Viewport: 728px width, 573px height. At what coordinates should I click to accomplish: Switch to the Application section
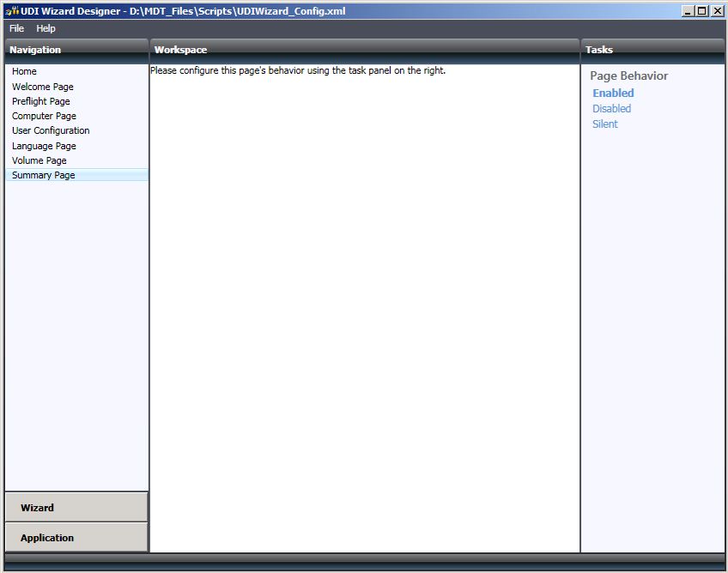(x=76, y=538)
